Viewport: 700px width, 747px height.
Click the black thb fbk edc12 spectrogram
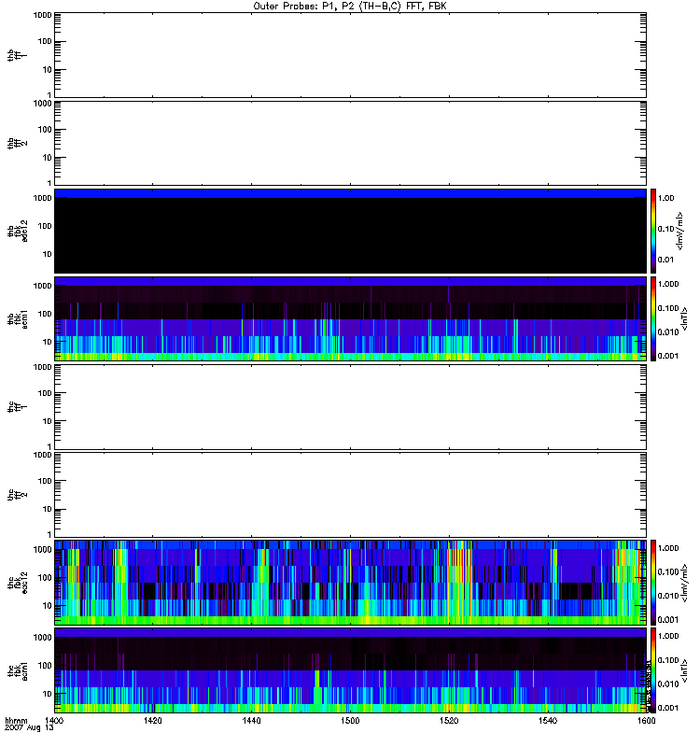pyautogui.click(x=350, y=233)
